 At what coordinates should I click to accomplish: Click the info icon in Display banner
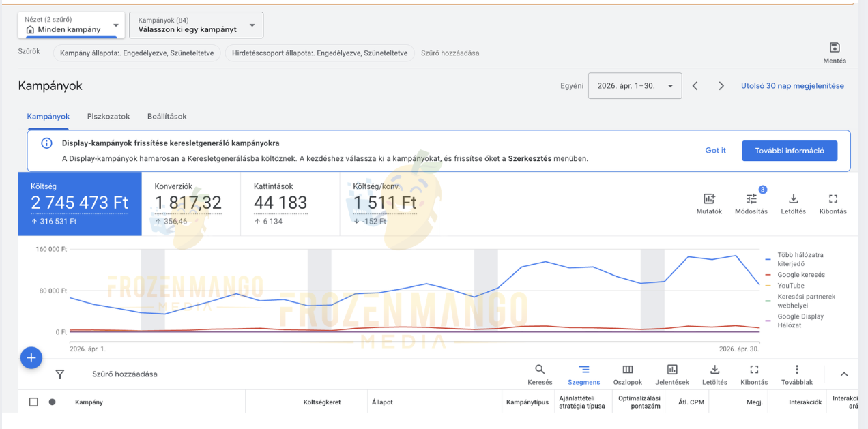tap(46, 143)
